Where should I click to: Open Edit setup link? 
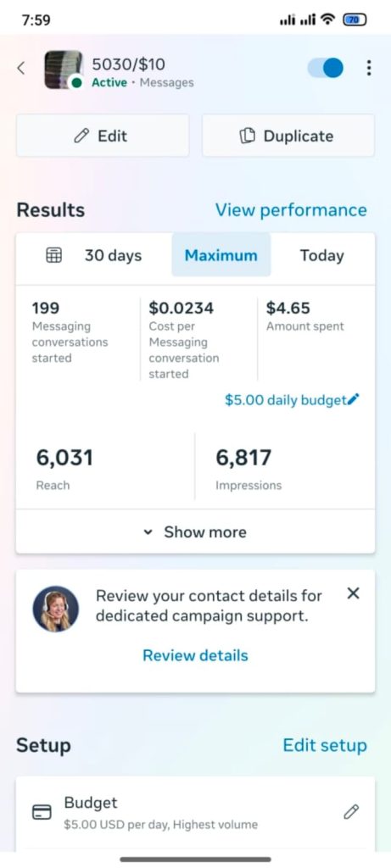coord(325,745)
